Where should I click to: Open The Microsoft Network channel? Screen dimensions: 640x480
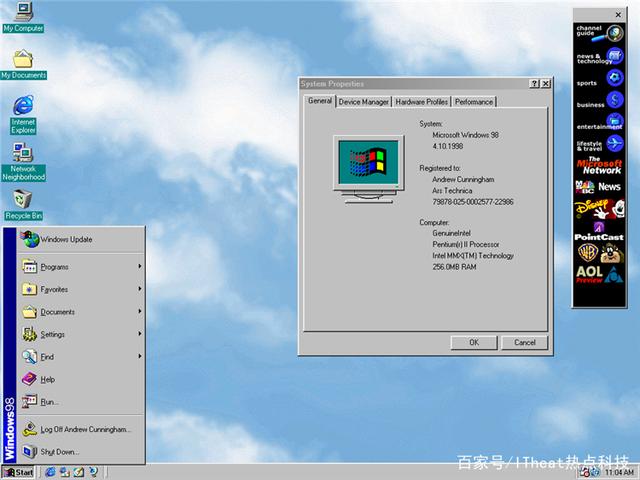click(599, 166)
